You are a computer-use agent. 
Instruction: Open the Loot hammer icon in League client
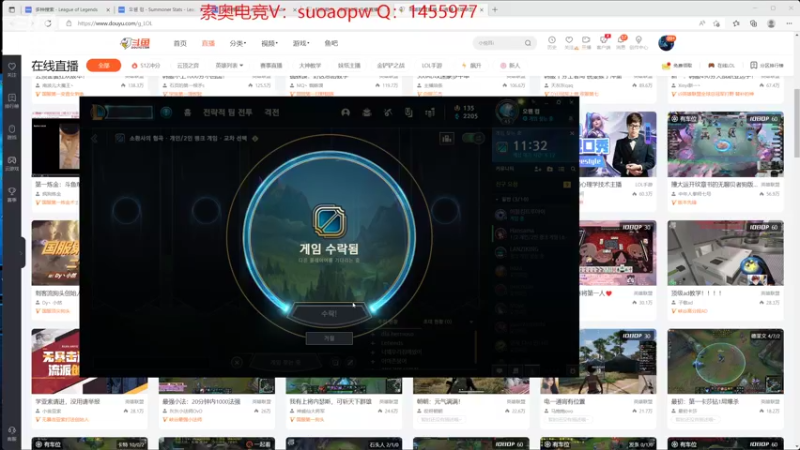(x=388, y=112)
